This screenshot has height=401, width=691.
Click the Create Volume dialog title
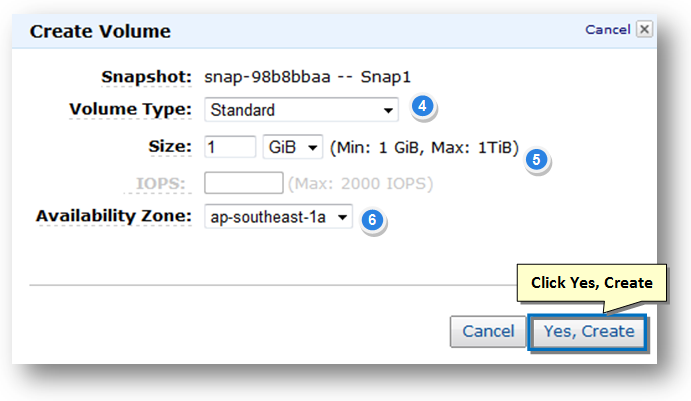point(100,31)
